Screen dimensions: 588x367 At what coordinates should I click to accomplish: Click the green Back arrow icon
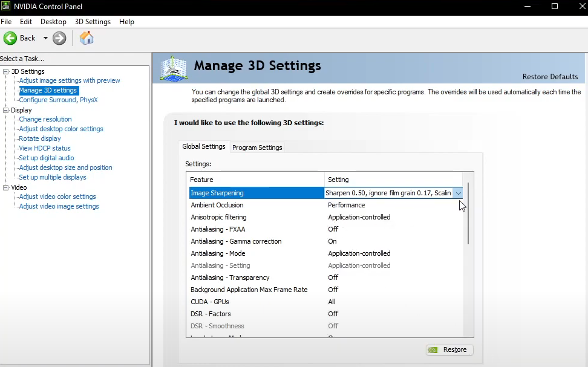click(x=10, y=38)
